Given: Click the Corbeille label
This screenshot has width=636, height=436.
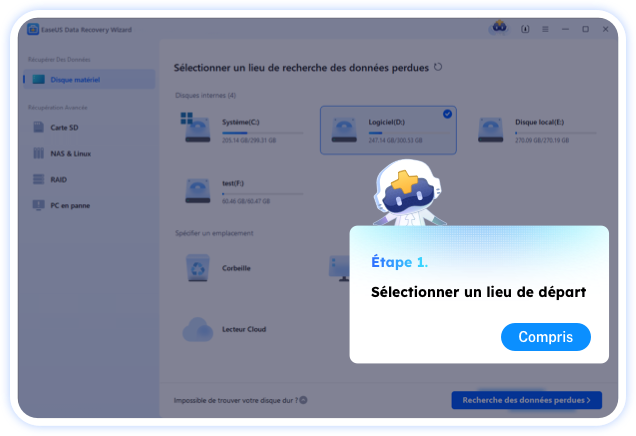Looking at the screenshot, I should tap(236, 268).
